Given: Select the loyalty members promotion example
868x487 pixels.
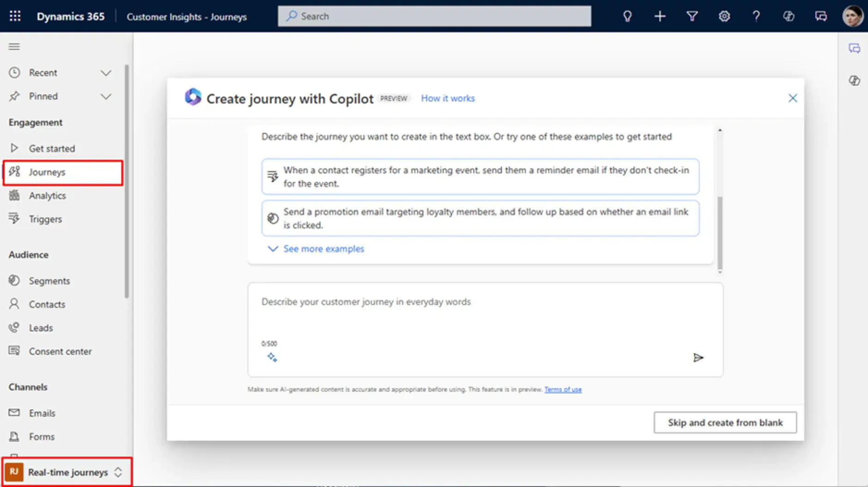Looking at the screenshot, I should point(480,218).
